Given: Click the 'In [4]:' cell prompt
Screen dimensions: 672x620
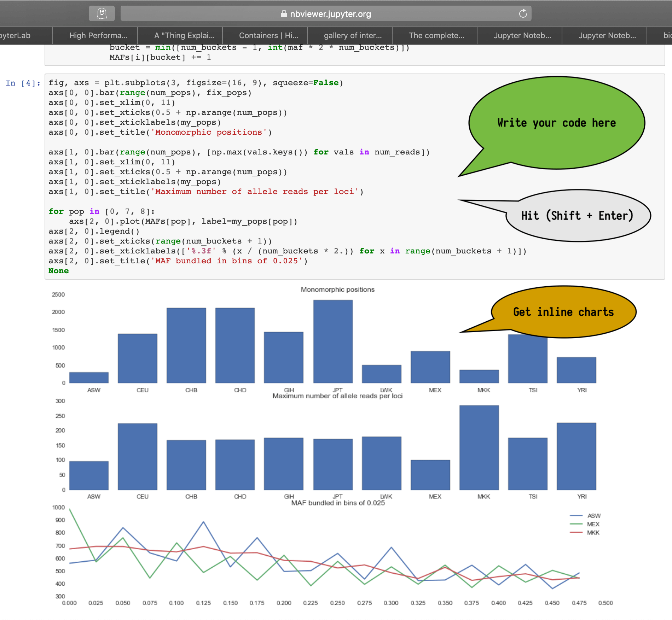Looking at the screenshot, I should click(23, 83).
